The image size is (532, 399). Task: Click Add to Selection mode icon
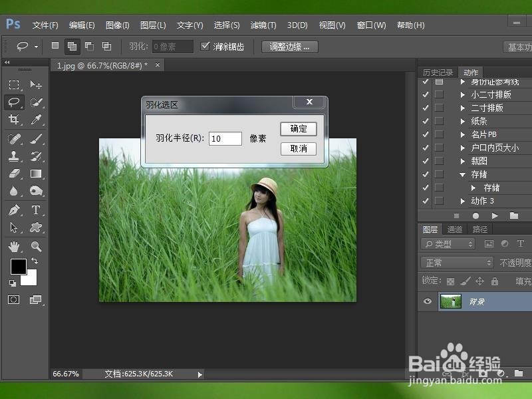[x=72, y=46]
